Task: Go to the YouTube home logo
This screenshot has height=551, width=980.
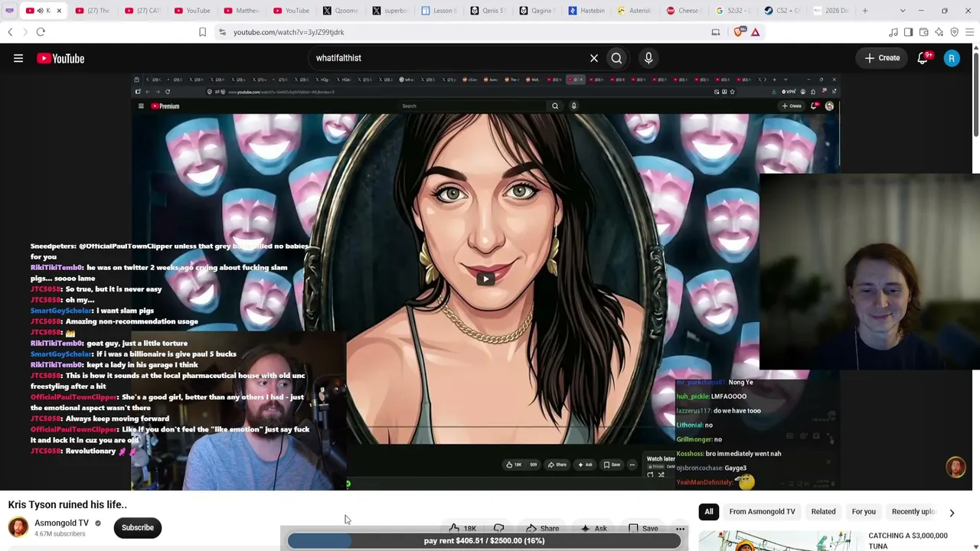Action: coord(60,58)
